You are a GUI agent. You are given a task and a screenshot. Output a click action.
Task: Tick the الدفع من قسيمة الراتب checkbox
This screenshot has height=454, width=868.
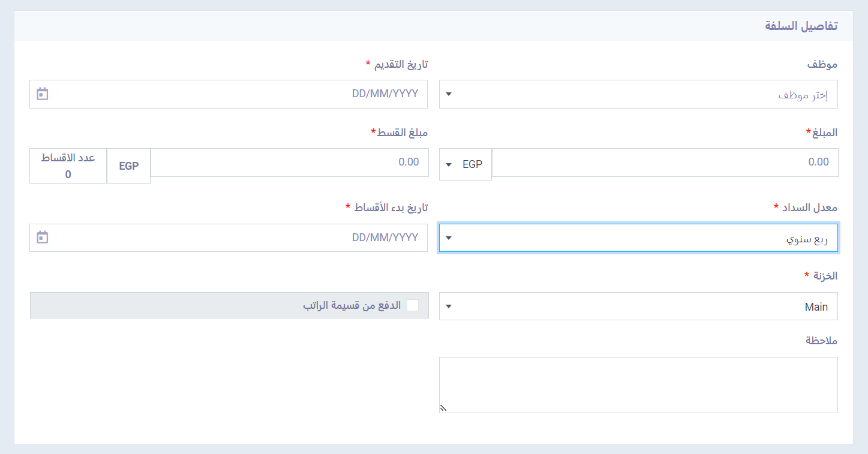point(413,305)
